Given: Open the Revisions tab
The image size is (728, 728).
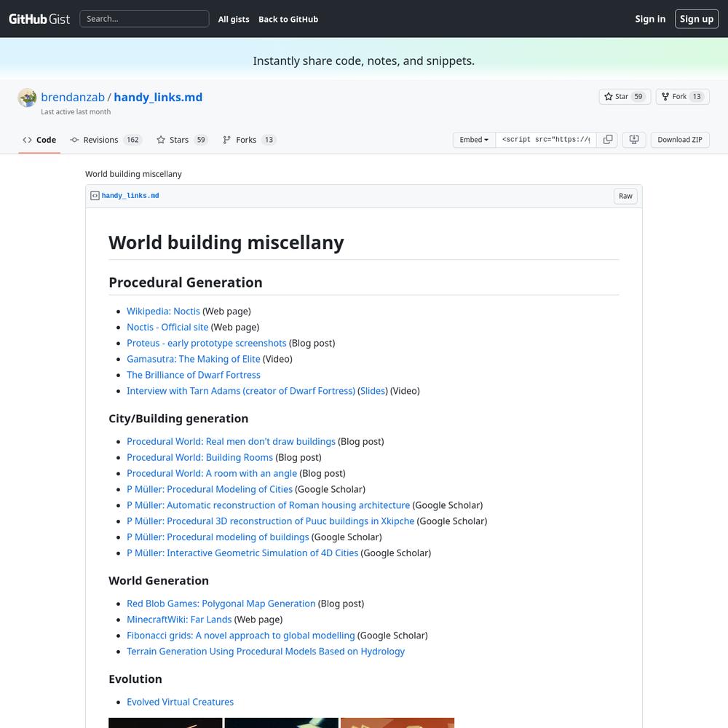Looking at the screenshot, I should (x=106, y=140).
